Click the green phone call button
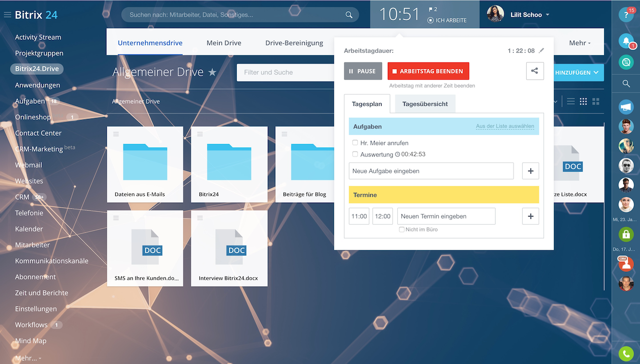 [x=626, y=353]
